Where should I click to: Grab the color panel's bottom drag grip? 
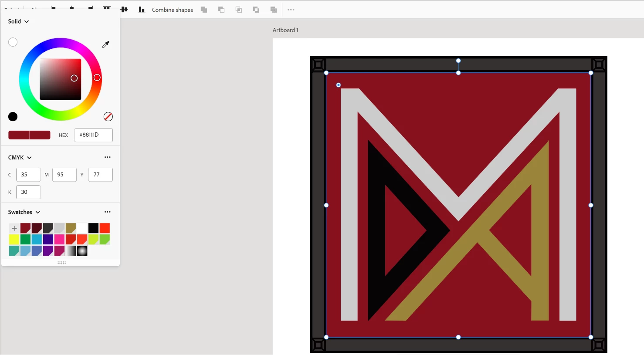61,263
